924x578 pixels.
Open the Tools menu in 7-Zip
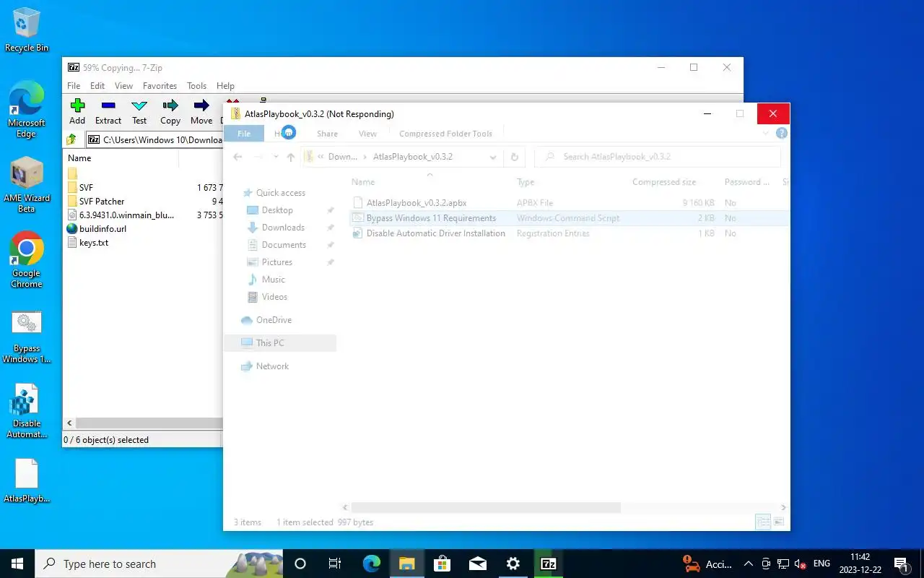[x=196, y=85]
